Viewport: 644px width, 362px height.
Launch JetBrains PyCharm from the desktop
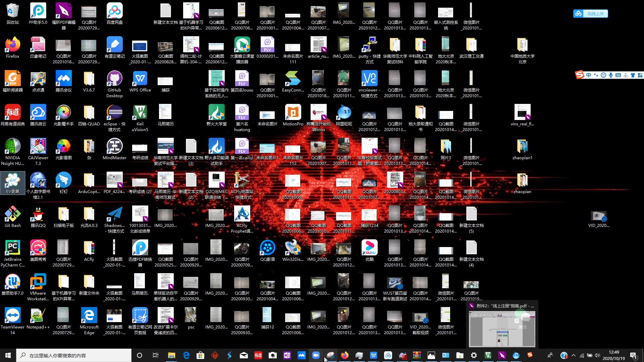(12, 253)
